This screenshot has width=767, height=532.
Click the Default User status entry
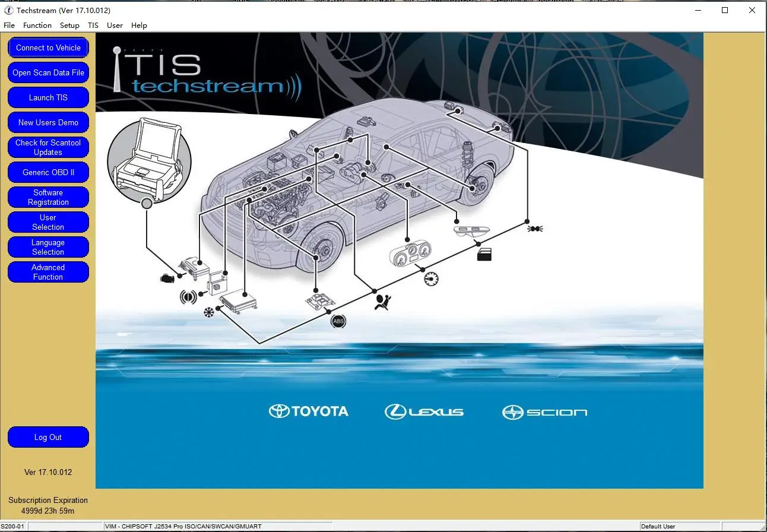coord(658,527)
